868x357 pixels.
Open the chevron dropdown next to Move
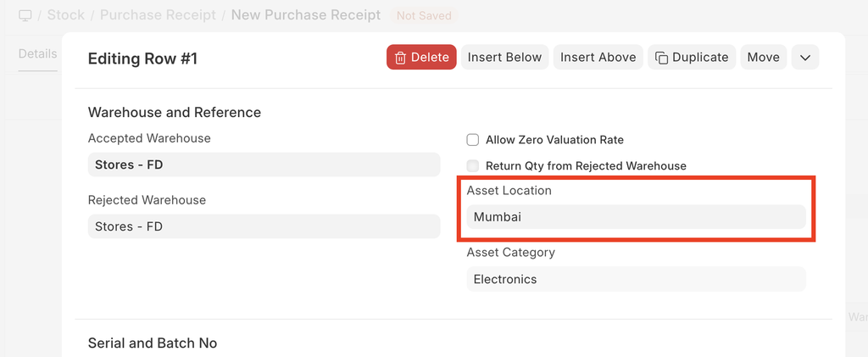pos(804,57)
